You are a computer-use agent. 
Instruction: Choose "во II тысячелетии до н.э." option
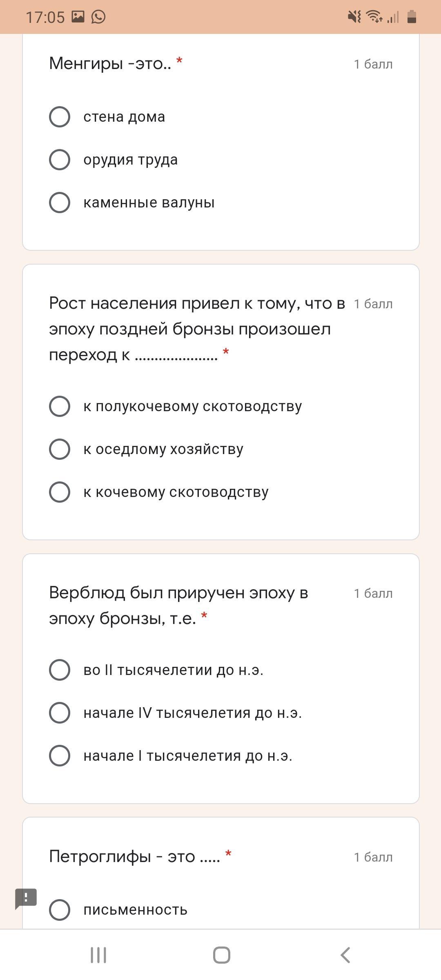point(60,670)
